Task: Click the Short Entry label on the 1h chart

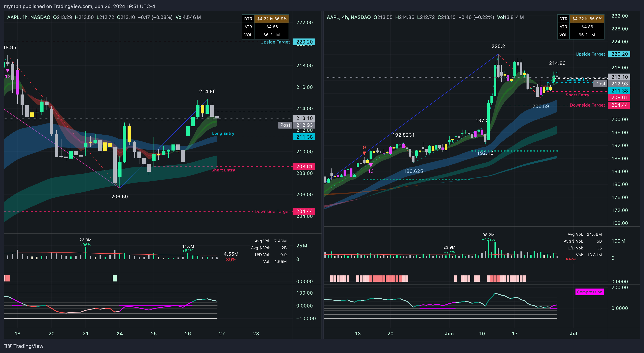Action: (223, 170)
